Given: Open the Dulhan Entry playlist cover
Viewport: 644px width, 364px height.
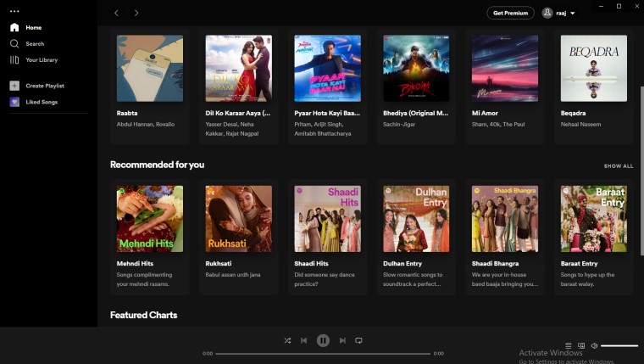Looking at the screenshot, I should [416, 219].
